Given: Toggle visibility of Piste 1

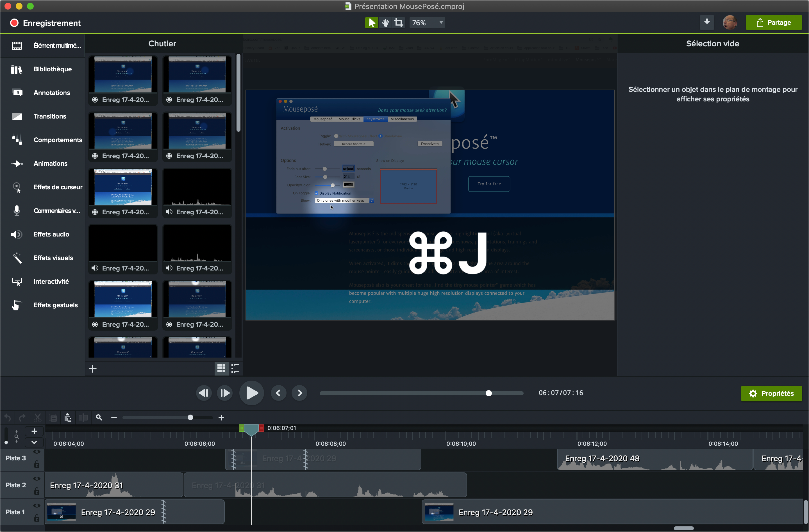Looking at the screenshot, I should click(37, 506).
